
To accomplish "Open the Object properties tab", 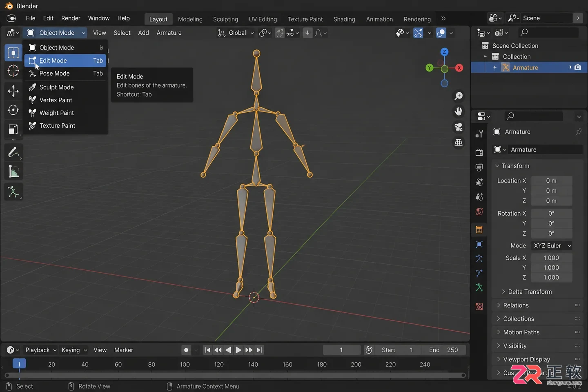I will coord(479,230).
